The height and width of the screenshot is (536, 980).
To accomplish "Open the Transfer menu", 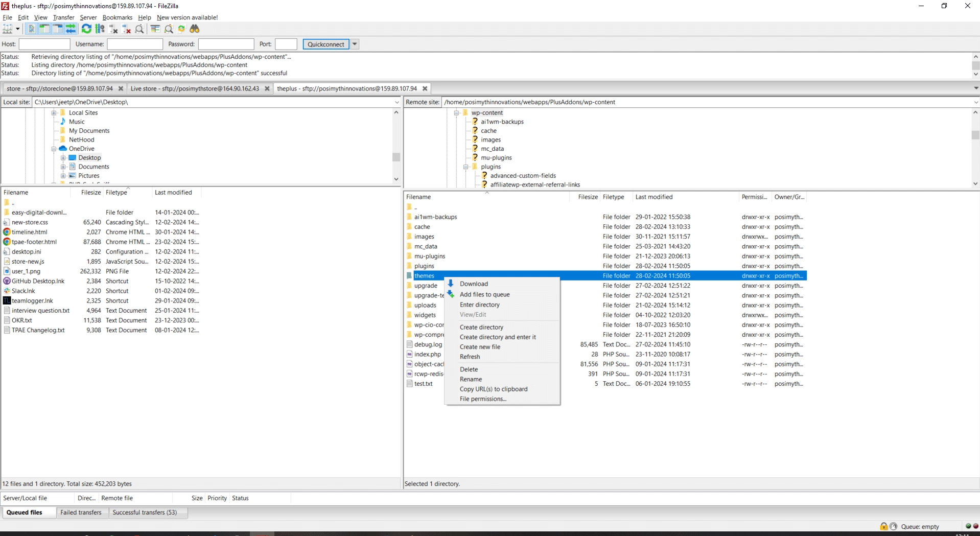I will click(63, 17).
